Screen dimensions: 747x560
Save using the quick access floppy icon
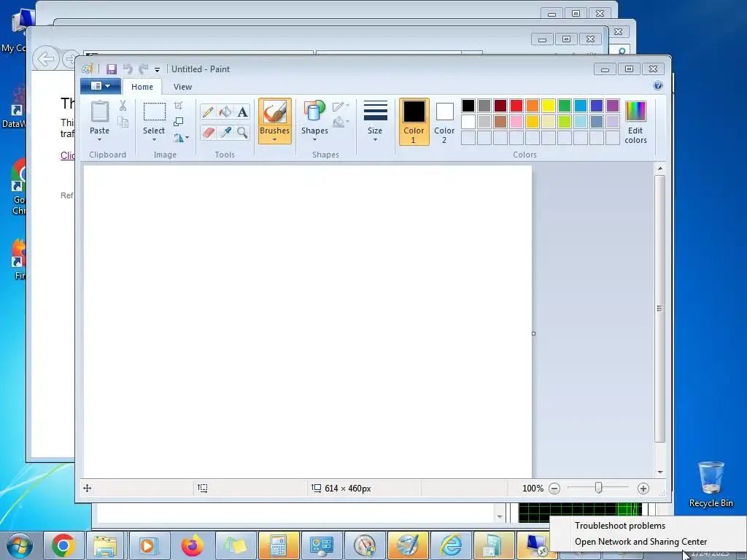(112, 69)
